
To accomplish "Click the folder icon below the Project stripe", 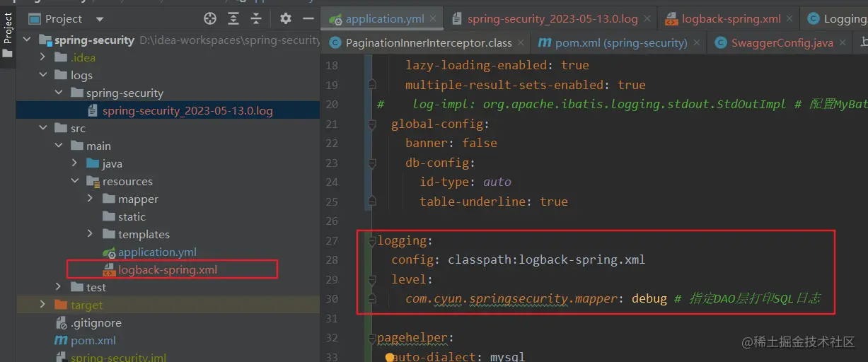I will pos(8,53).
